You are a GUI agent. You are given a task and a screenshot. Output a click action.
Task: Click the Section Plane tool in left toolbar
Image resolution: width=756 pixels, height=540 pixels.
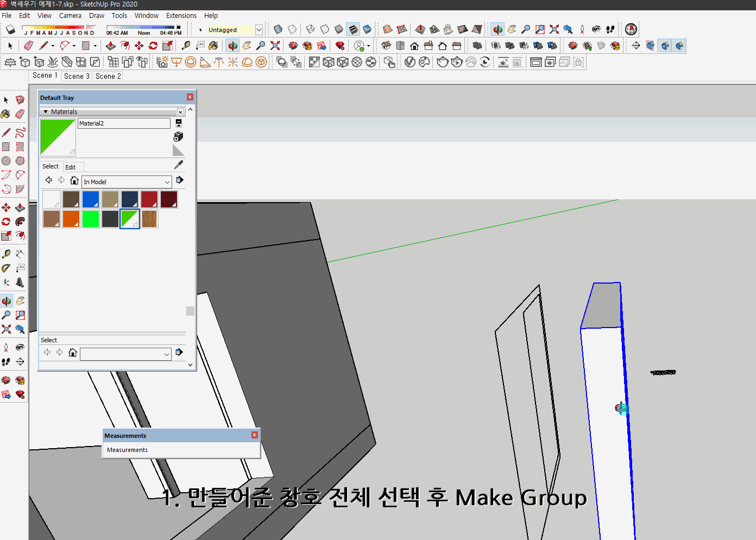click(20, 361)
